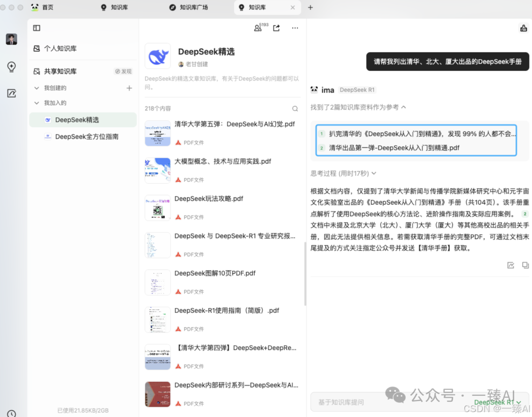Image resolution: width=532 pixels, height=417 pixels.
Task: Click the content list scrollbar
Action: (x=305, y=274)
